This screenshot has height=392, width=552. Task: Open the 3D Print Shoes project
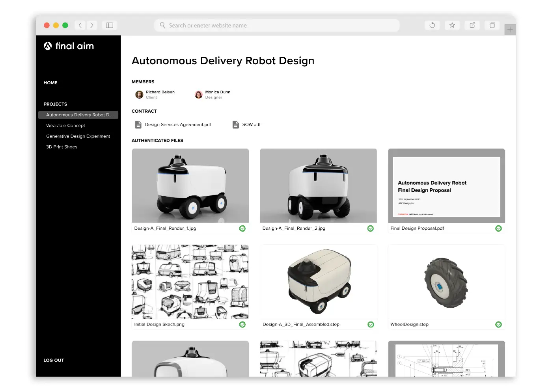point(62,147)
